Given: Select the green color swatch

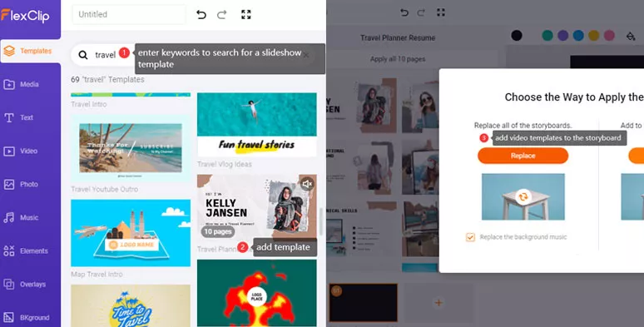Looking at the screenshot, I should (547, 35).
